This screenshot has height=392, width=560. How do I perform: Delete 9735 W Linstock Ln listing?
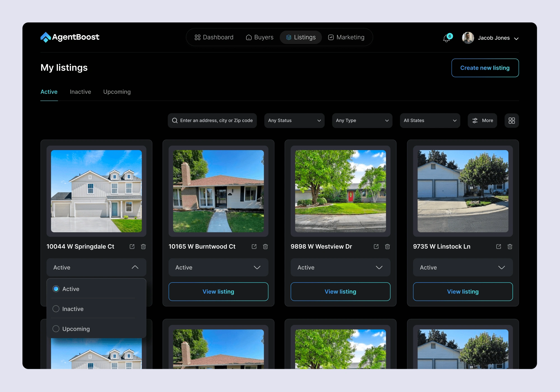click(x=510, y=247)
